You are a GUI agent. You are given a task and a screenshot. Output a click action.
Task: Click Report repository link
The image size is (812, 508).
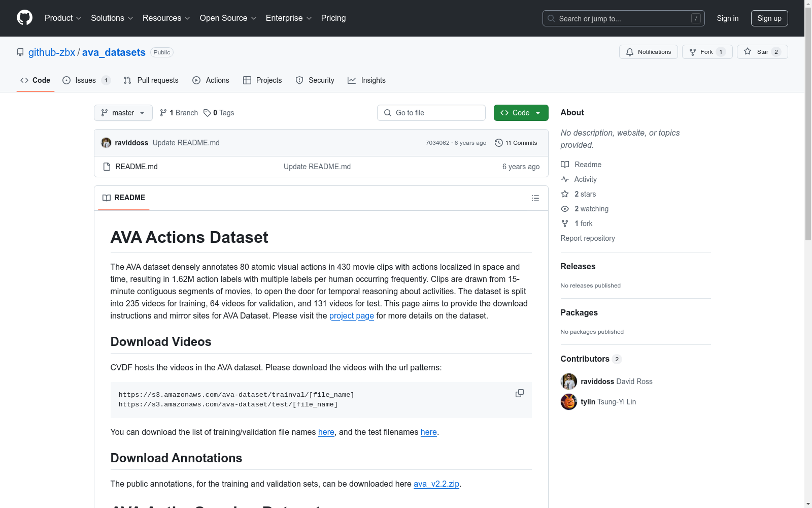(588, 238)
